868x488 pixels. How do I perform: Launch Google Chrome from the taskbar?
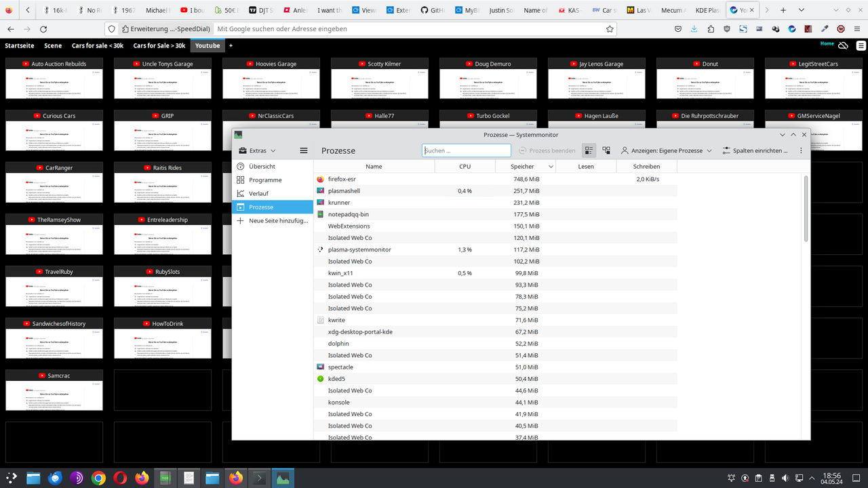pos(98,478)
